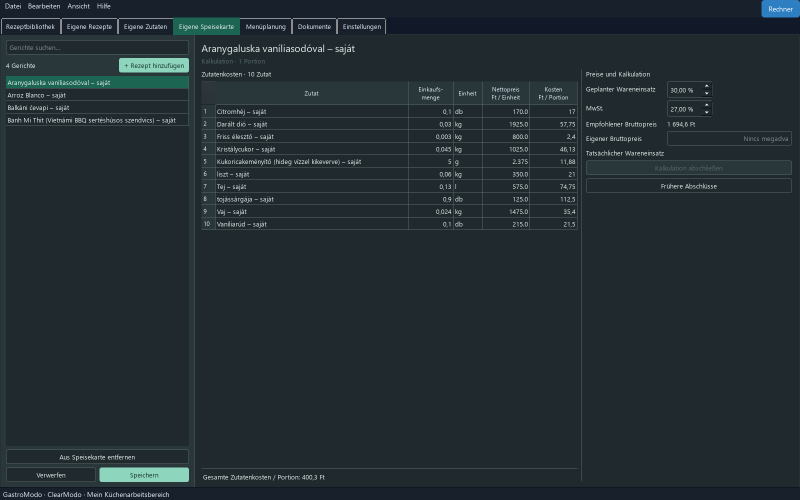Select Balkáni ćevapi – saját dish
Image resolution: width=800 pixels, height=500 pixels.
(97, 108)
